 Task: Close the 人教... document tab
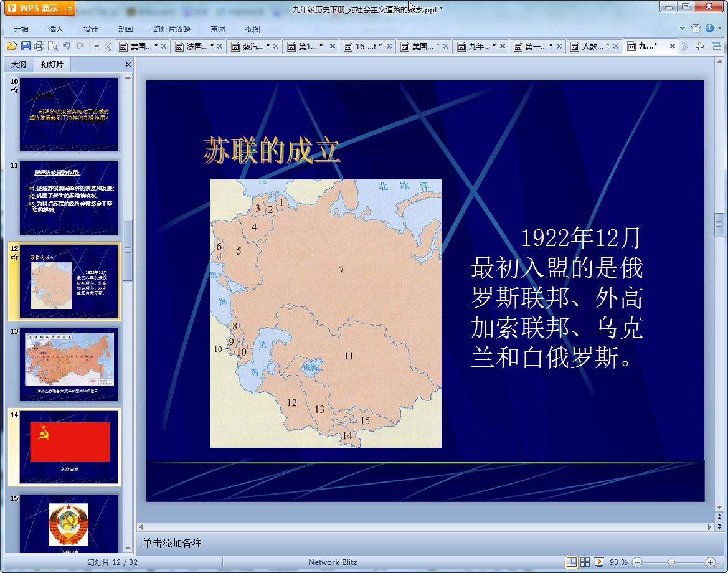click(616, 47)
